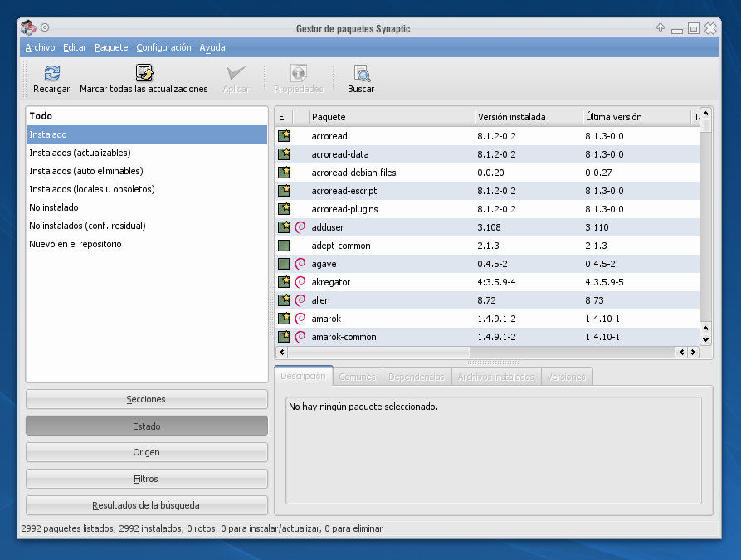Screen dimensions: 741x560
Task: Click Debian swirl icon next to agave
Action: click(300, 264)
